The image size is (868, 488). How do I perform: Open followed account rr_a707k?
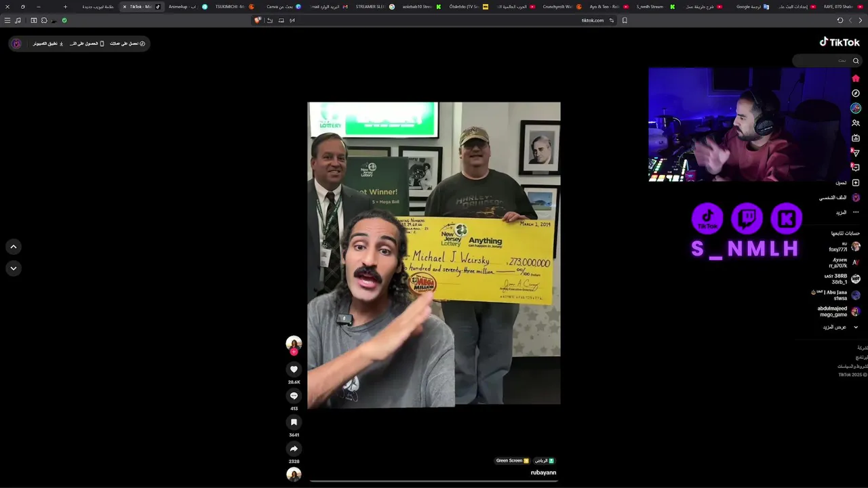[844, 263]
